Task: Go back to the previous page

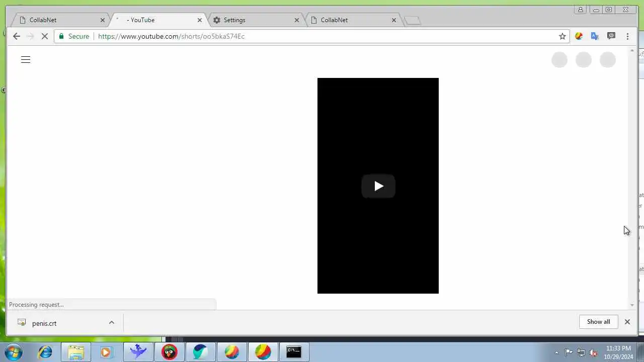Action: (17, 36)
